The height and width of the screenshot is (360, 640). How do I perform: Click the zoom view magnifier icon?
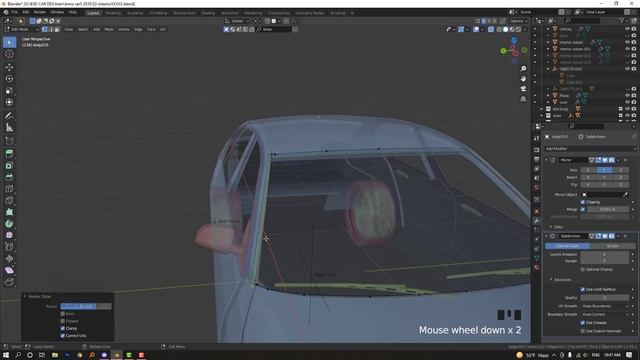523,69
